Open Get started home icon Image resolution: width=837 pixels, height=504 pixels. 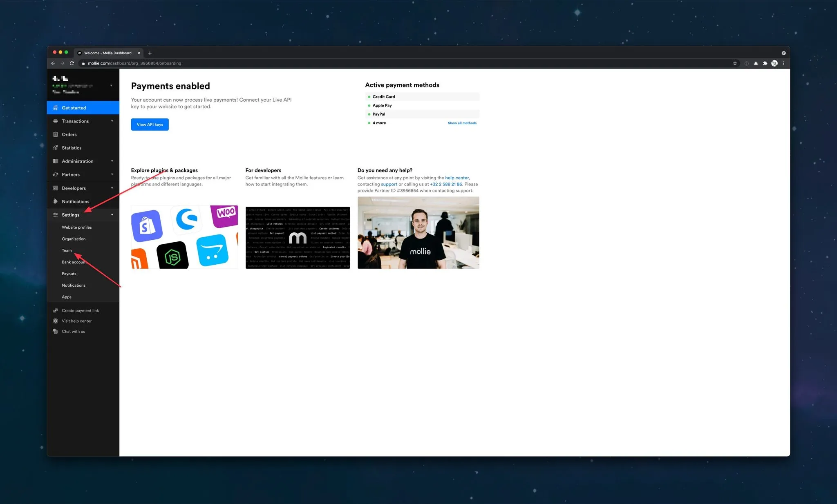pyautogui.click(x=56, y=108)
